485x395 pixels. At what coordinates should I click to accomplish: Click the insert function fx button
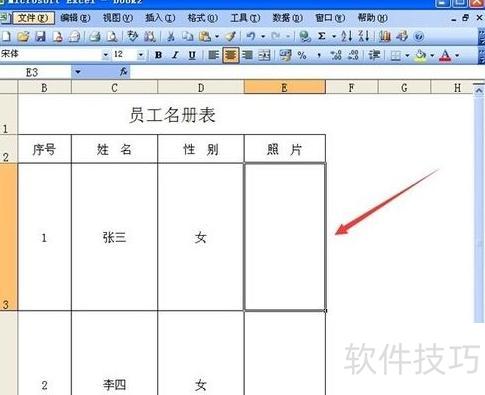tap(124, 71)
